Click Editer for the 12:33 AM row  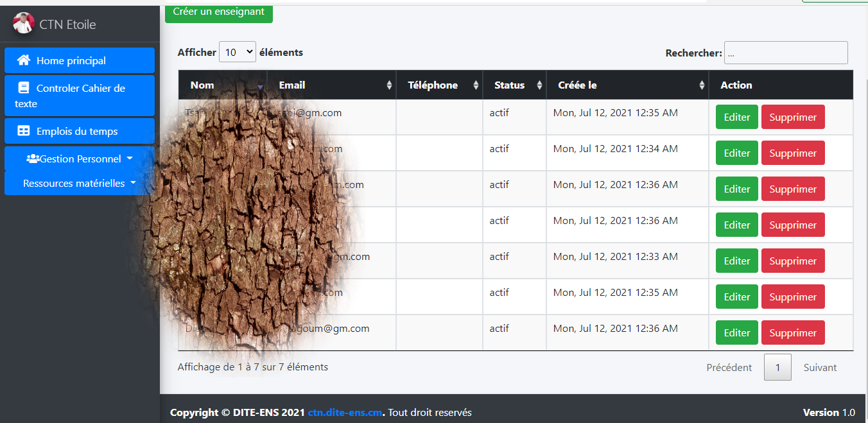[737, 261]
